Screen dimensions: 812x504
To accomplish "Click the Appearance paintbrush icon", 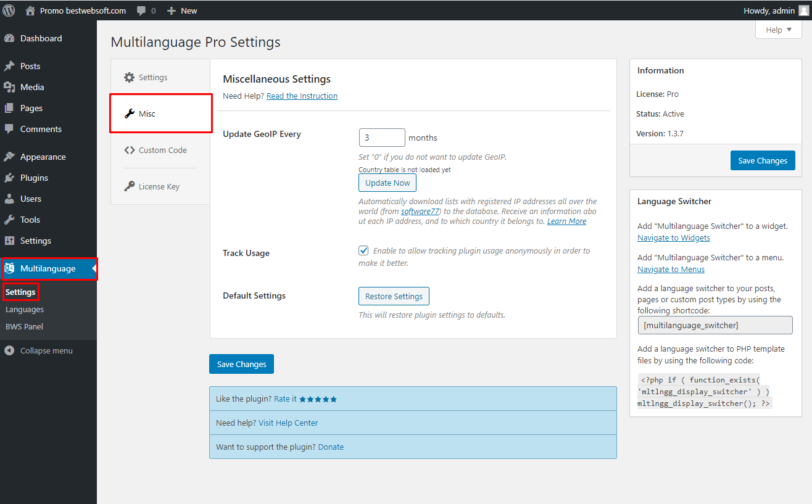I will [9, 157].
